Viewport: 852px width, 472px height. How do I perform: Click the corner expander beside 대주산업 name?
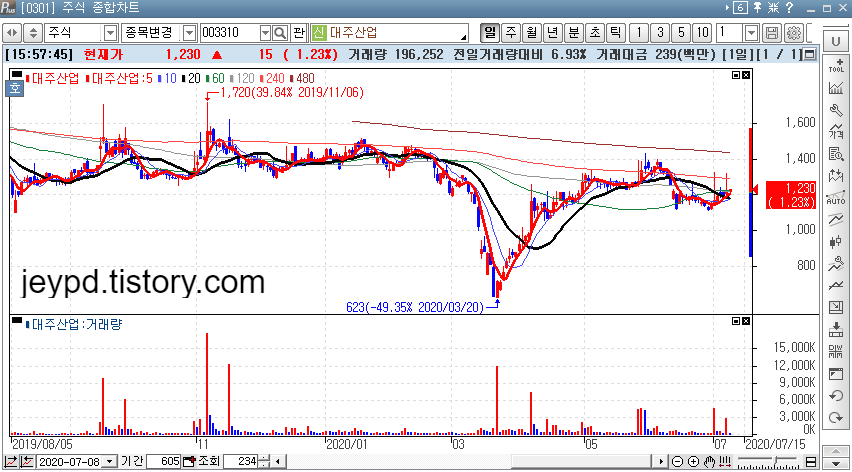pyautogui.click(x=463, y=37)
